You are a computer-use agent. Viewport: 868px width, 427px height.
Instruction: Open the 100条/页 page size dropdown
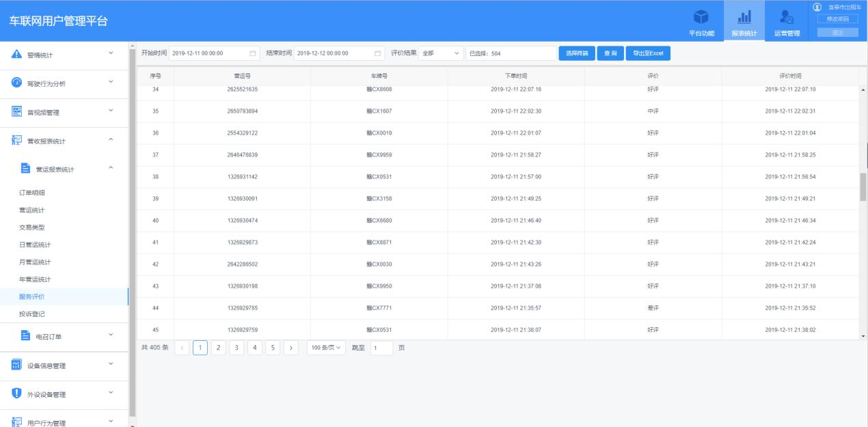tap(326, 348)
